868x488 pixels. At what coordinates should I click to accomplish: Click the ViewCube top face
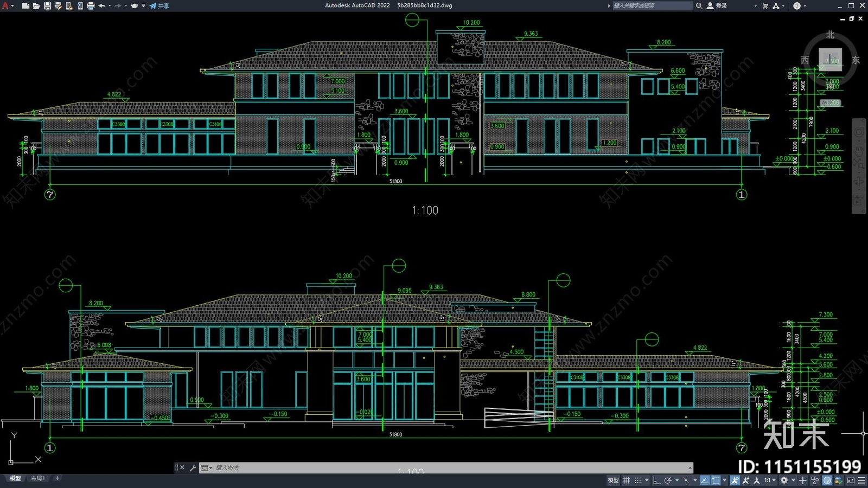[x=830, y=60]
